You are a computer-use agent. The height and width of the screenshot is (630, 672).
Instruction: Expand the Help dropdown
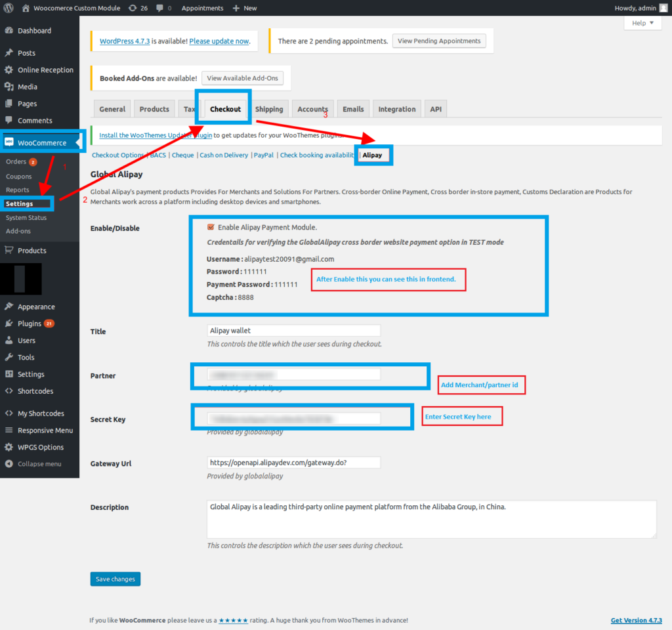click(x=642, y=23)
